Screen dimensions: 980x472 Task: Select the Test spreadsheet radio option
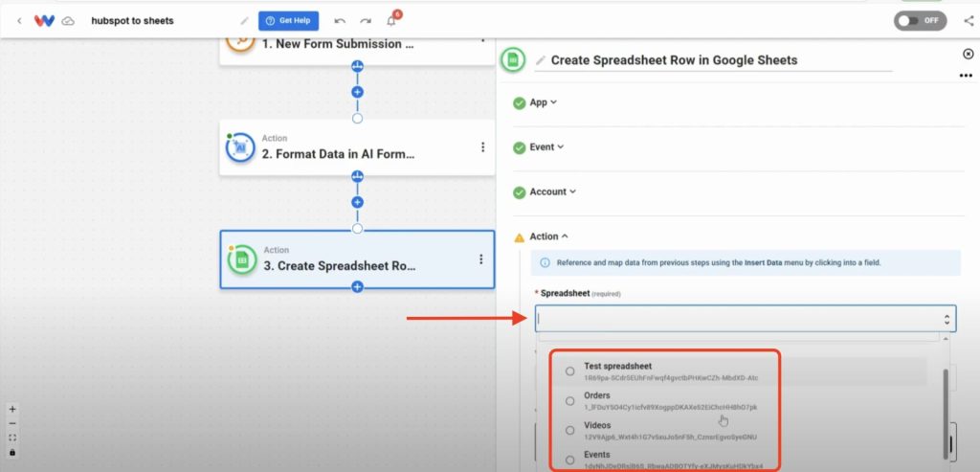569,371
